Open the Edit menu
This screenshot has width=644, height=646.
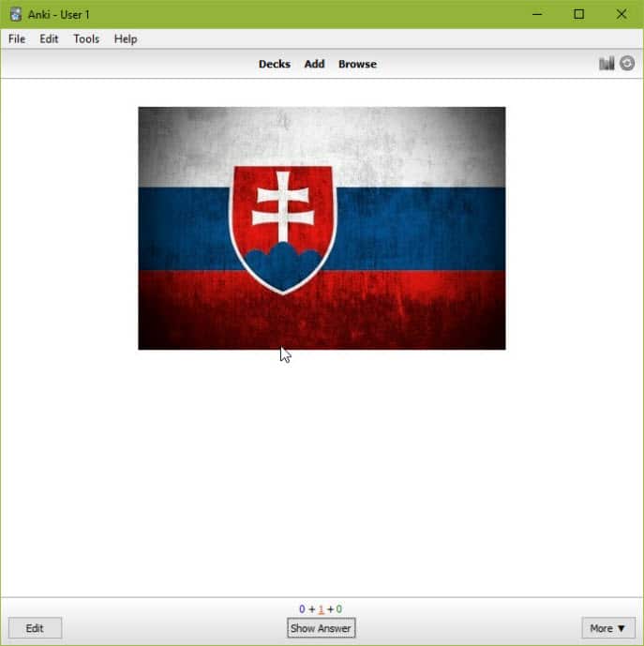pos(49,39)
